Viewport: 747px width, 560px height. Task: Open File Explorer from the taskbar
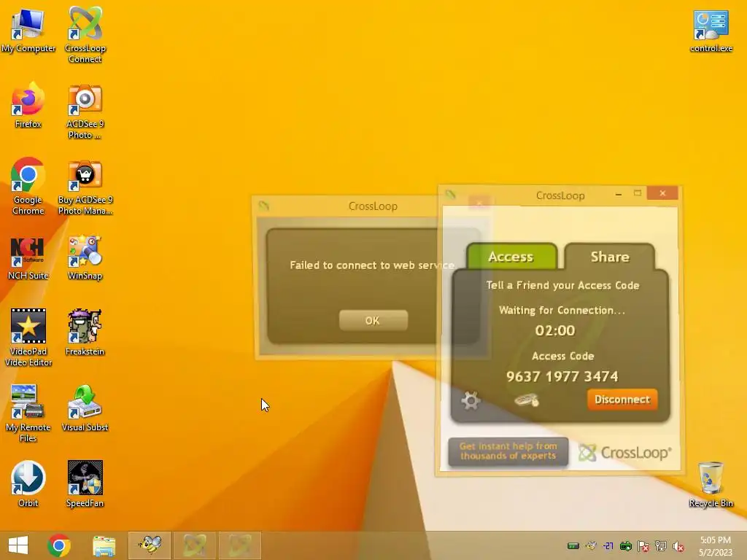(104, 545)
